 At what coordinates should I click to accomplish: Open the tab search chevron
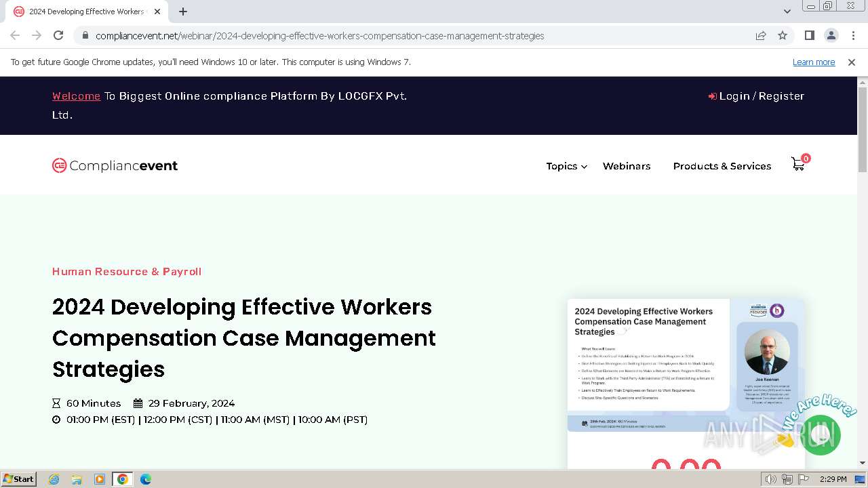[x=787, y=12]
